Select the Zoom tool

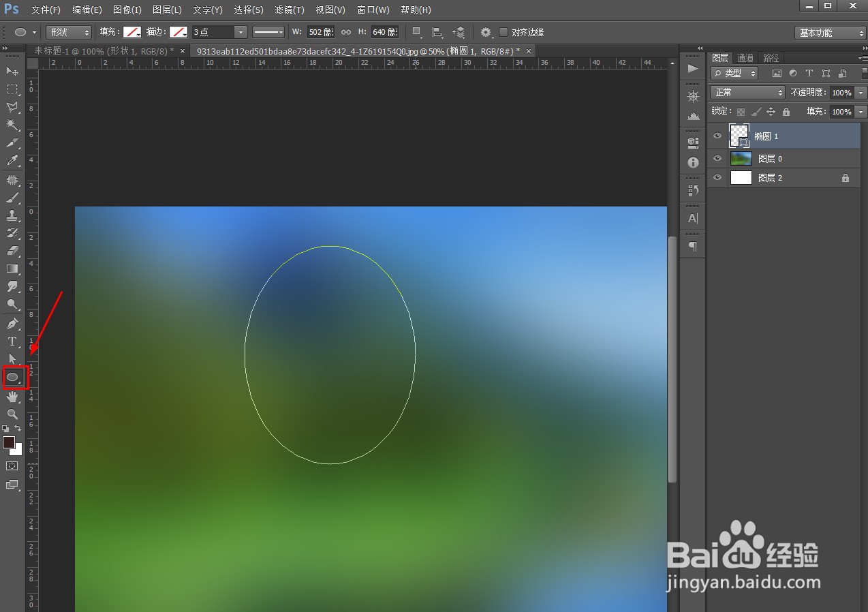pyautogui.click(x=12, y=414)
